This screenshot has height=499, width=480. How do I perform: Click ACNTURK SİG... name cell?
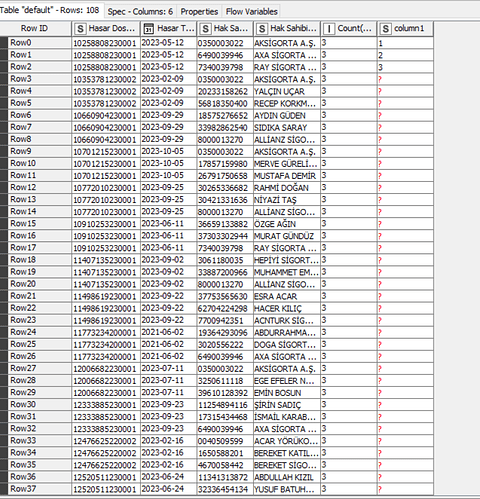pyautogui.click(x=287, y=320)
